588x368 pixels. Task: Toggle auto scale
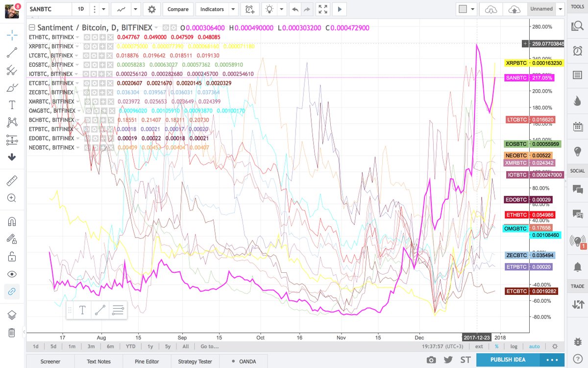tap(535, 346)
